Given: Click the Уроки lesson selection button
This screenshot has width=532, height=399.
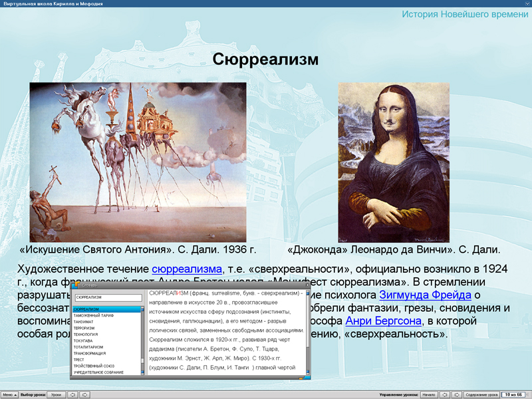Looking at the screenshot, I should point(57,394).
